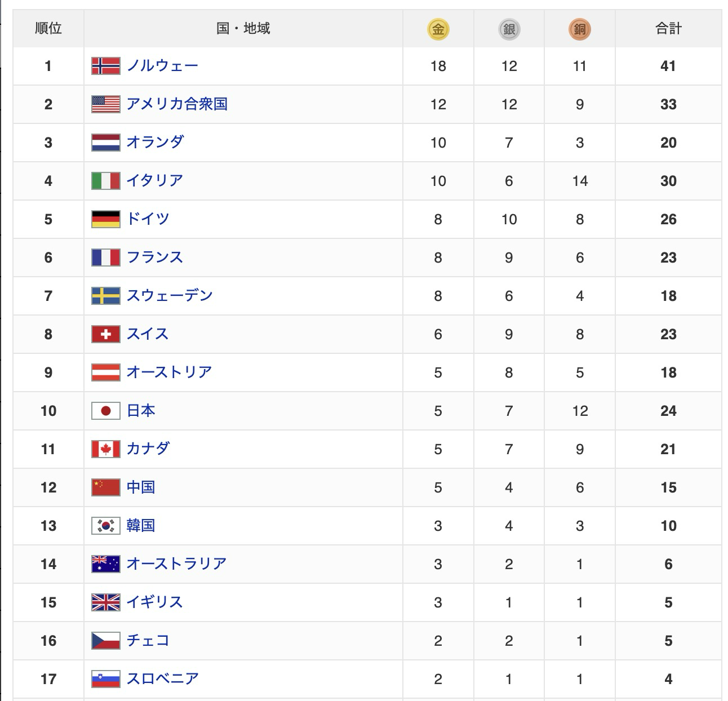Click the United Kingdom flag icon
This screenshot has height=701, width=728.
point(106,602)
